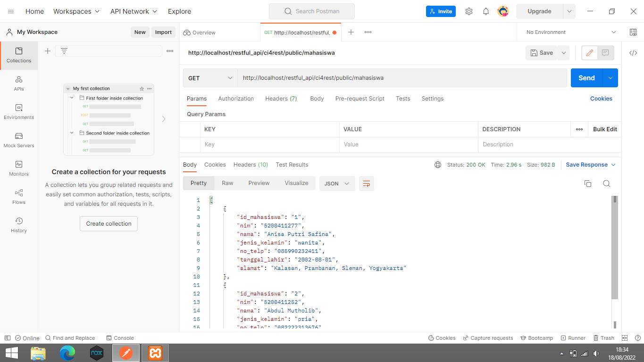Image resolution: width=644 pixels, height=362 pixels.
Task: Open the Workspaces menu
Action: [76, 11]
